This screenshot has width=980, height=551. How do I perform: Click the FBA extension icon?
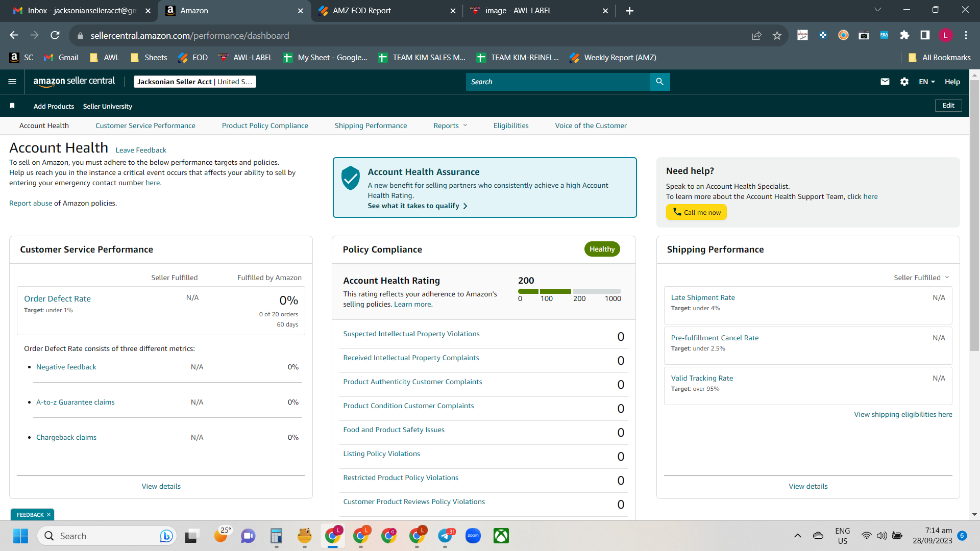(884, 35)
